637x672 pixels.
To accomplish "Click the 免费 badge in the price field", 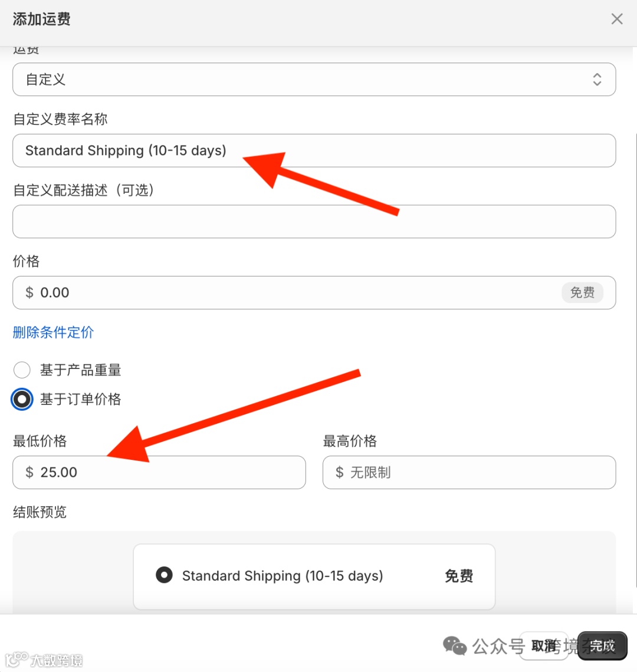I will 582,293.
